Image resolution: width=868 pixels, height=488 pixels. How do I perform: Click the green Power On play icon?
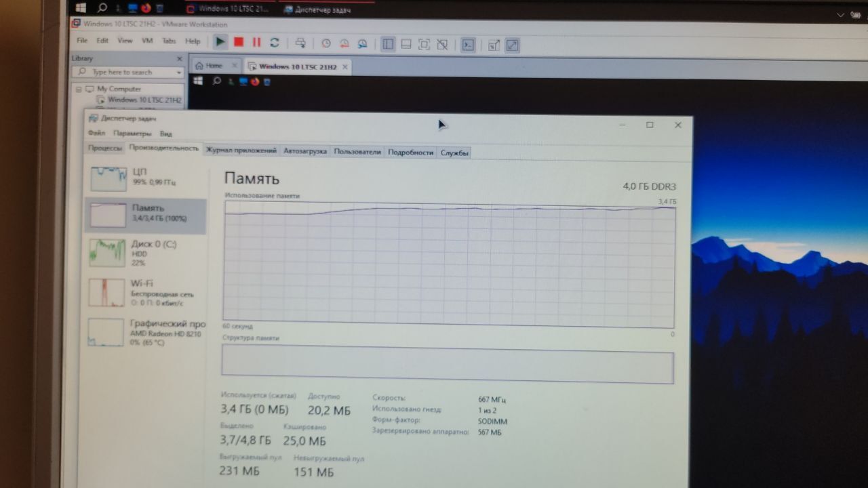(x=220, y=42)
